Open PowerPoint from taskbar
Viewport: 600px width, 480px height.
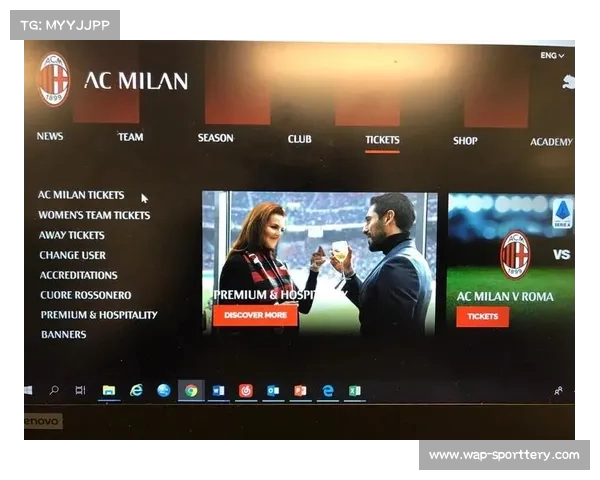click(x=300, y=391)
